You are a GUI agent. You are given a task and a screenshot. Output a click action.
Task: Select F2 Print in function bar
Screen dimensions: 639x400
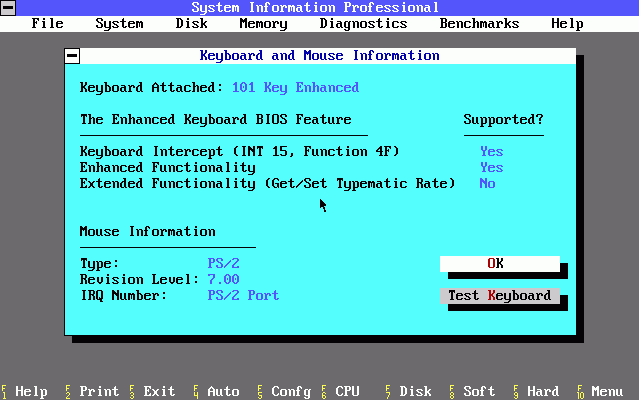tap(90, 391)
